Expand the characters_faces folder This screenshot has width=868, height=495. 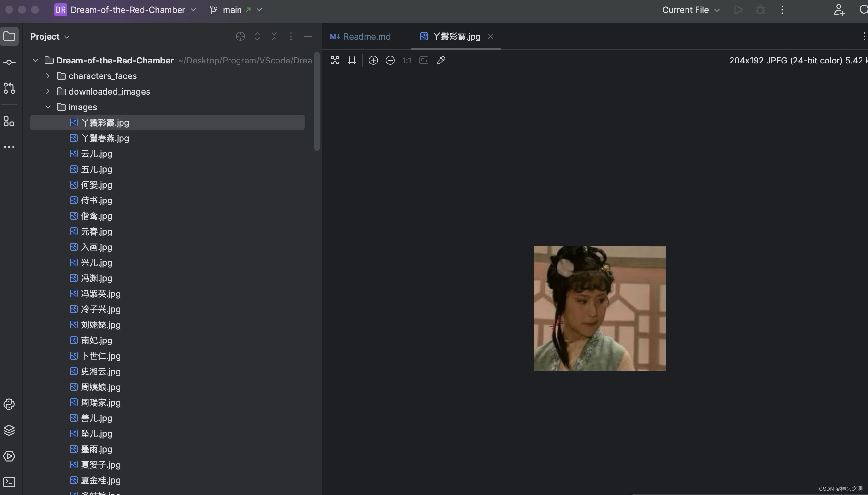pyautogui.click(x=48, y=76)
